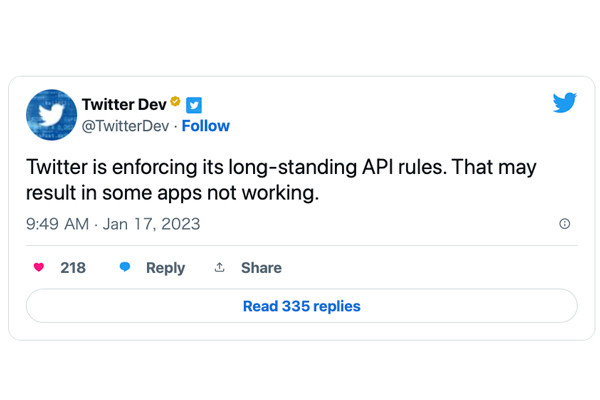Click the Reply label

(165, 268)
